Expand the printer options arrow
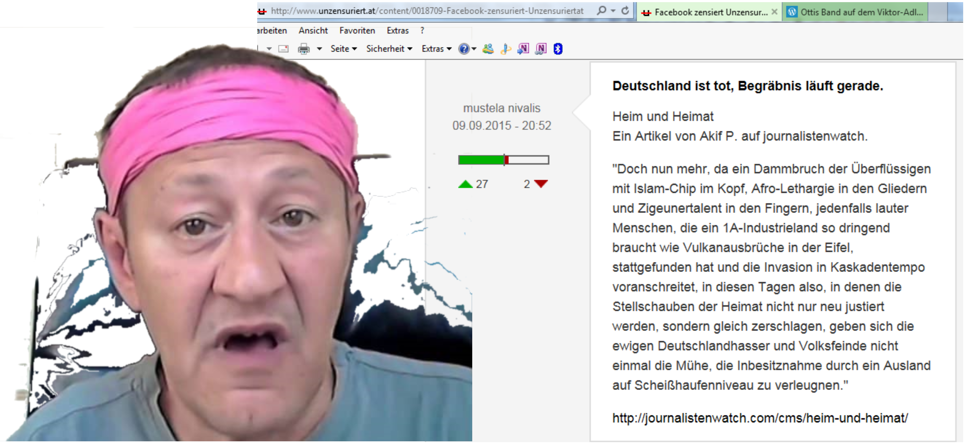Screen dimensions: 980x448 (319, 49)
